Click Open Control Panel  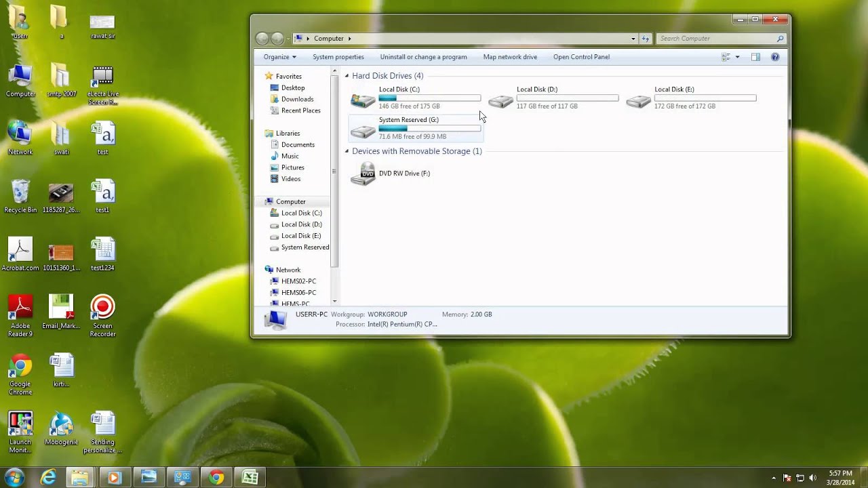pyautogui.click(x=581, y=57)
